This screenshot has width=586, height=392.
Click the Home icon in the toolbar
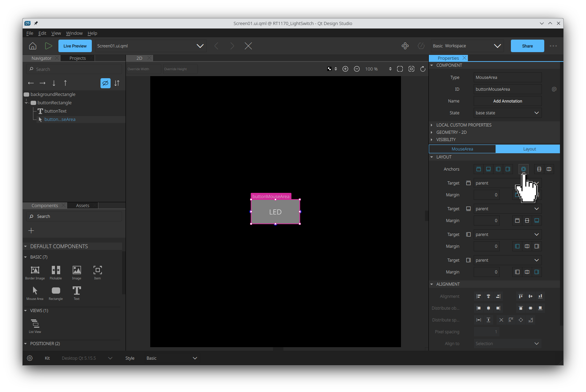point(32,46)
